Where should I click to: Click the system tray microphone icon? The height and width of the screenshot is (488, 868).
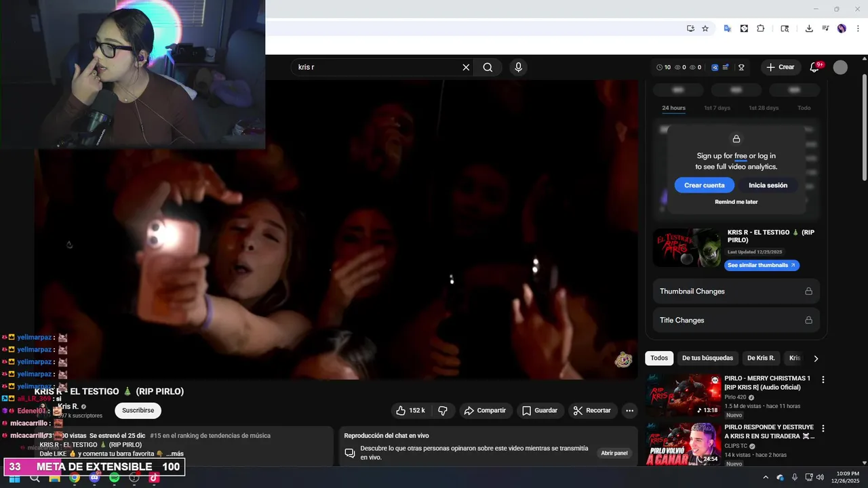pyautogui.click(x=795, y=478)
